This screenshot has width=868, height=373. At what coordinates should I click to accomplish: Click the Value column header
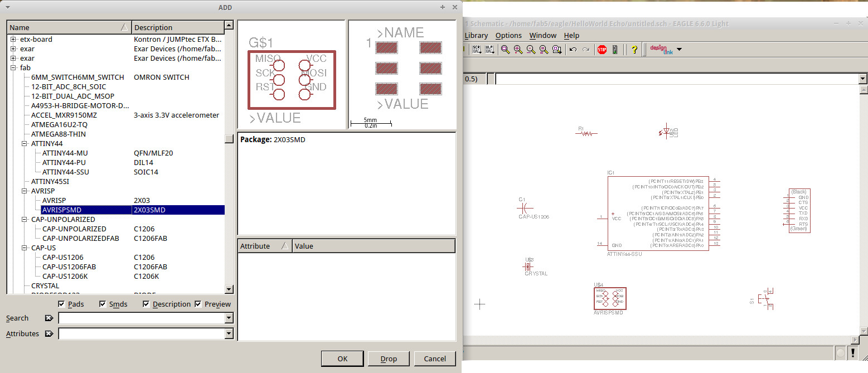click(x=374, y=246)
